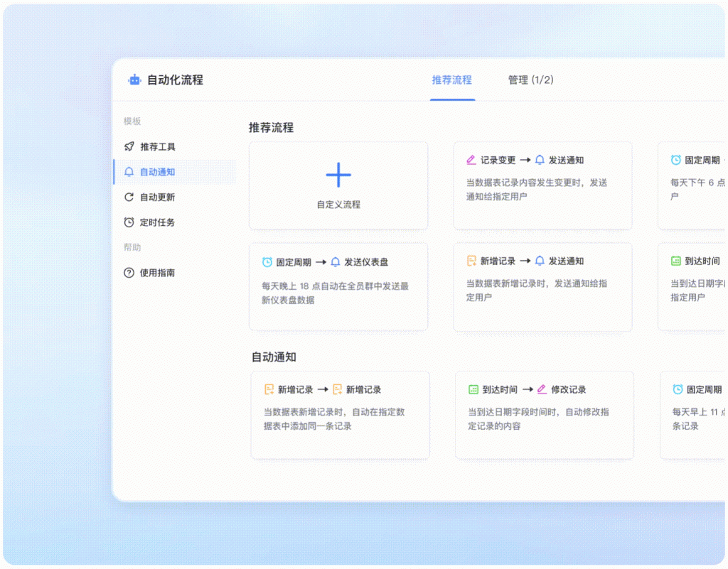The image size is (728, 569).
Task: Click the green calendar icon beside 到达时间 修改记录
Action: (473, 390)
